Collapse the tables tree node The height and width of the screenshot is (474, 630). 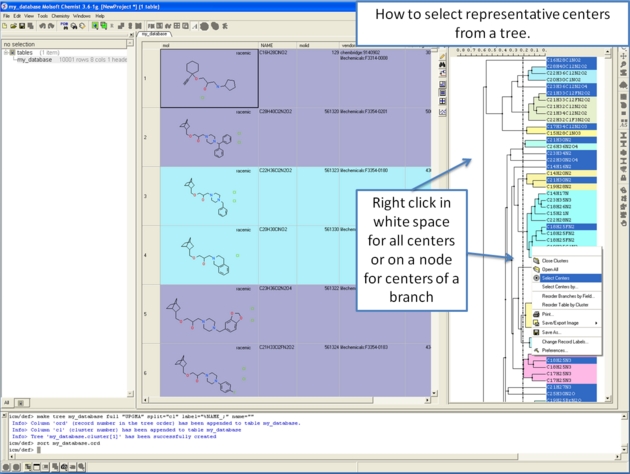[x=6, y=53]
